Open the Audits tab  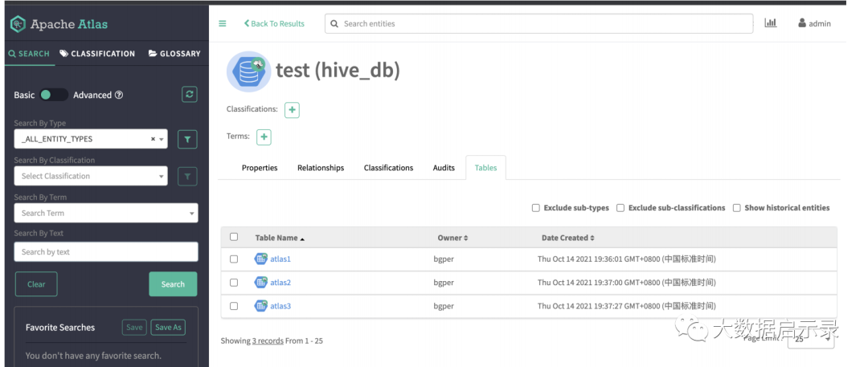click(444, 168)
